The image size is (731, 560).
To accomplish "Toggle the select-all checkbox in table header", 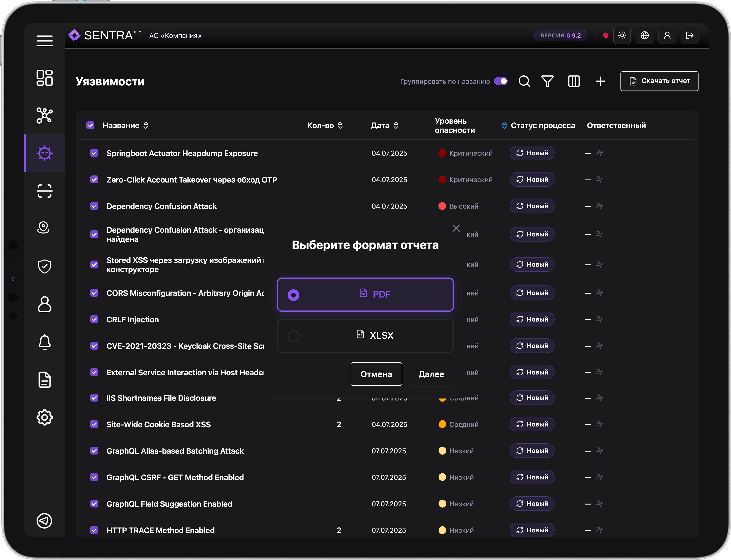I will [x=90, y=125].
